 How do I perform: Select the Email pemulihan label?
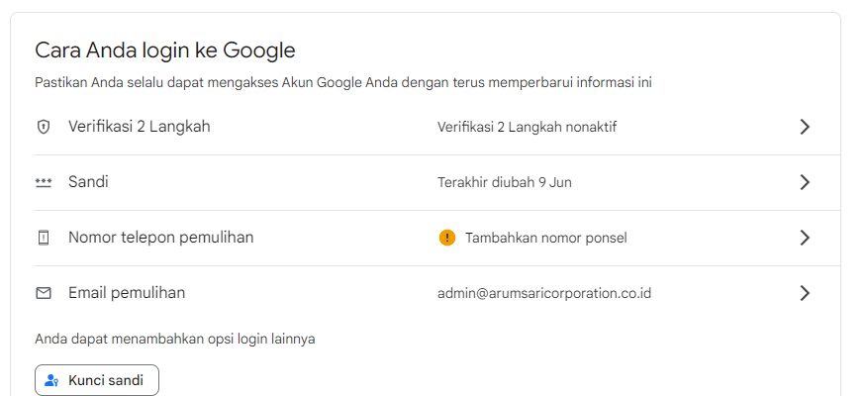click(x=127, y=292)
